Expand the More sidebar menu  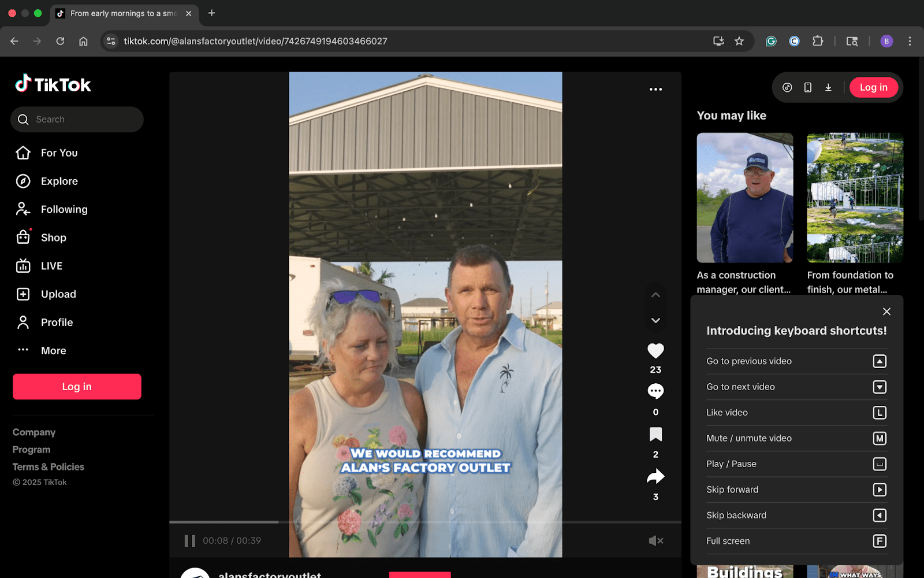pyautogui.click(x=53, y=351)
